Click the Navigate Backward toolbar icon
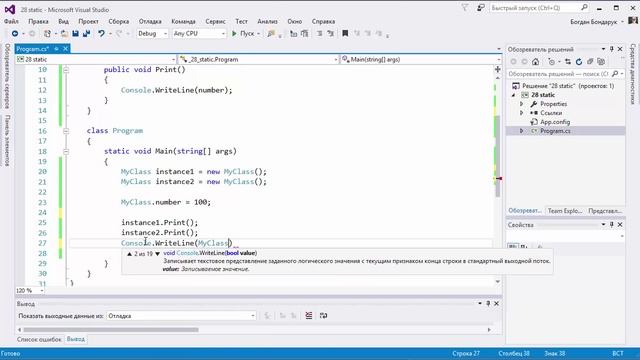The height and width of the screenshot is (360, 640). pyautogui.click(x=15, y=33)
